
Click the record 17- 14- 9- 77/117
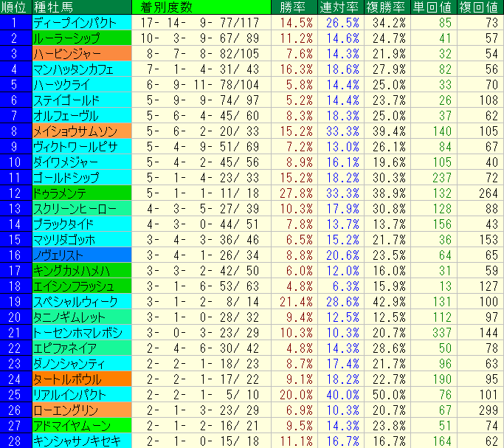point(201,22)
